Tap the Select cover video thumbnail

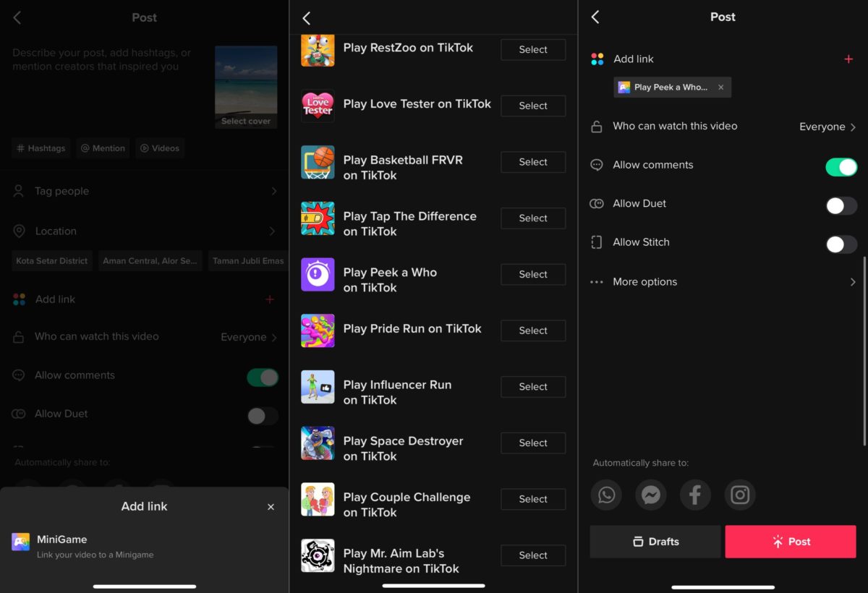click(246, 87)
